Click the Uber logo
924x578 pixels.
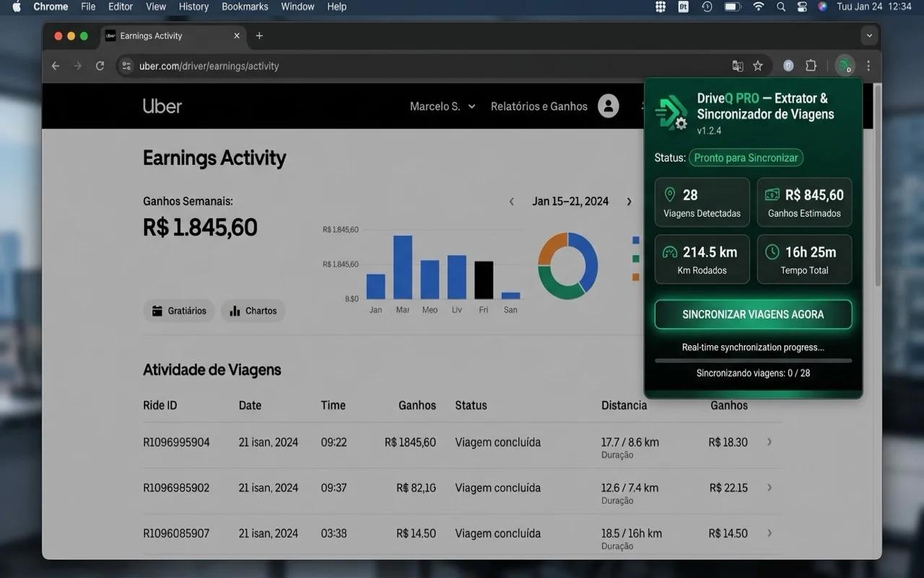[x=162, y=106]
